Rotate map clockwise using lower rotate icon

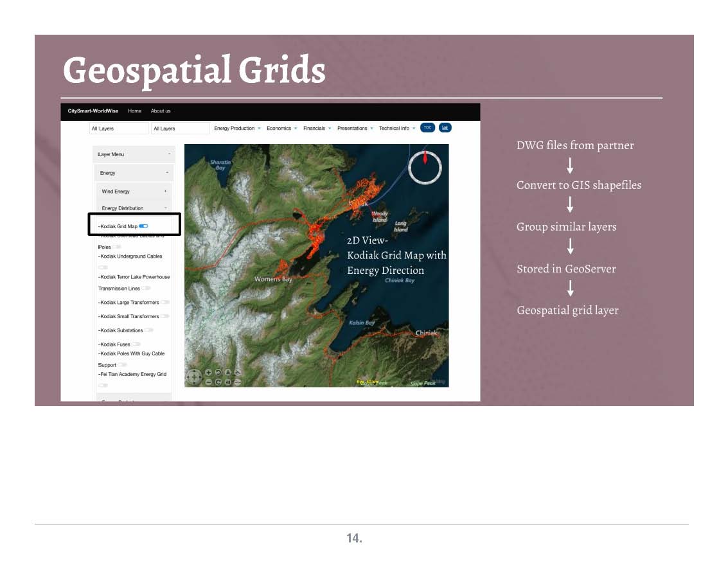pyautogui.click(x=218, y=382)
